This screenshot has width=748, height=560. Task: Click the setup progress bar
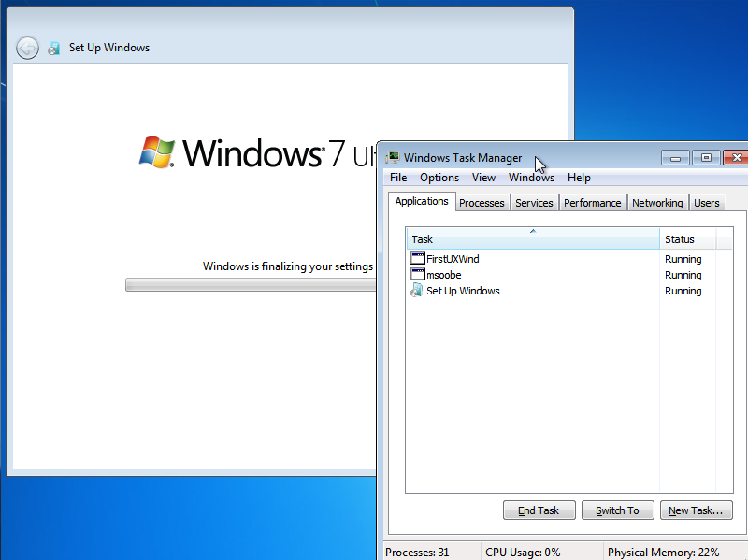pyautogui.click(x=251, y=285)
